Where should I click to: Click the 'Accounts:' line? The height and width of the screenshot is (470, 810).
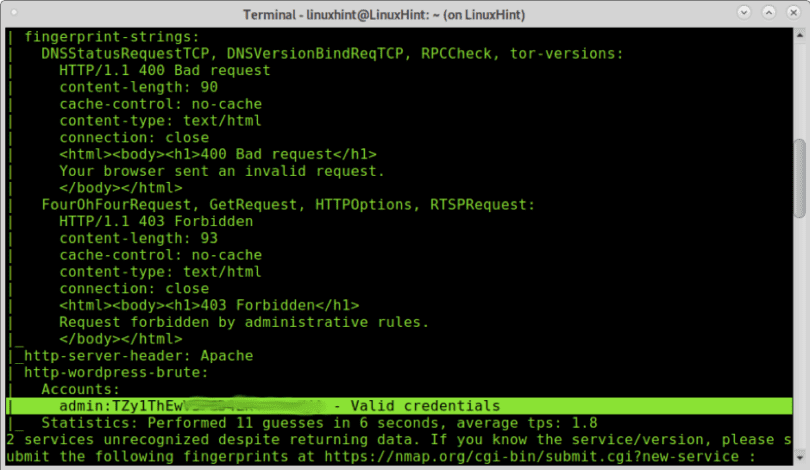click(x=80, y=389)
